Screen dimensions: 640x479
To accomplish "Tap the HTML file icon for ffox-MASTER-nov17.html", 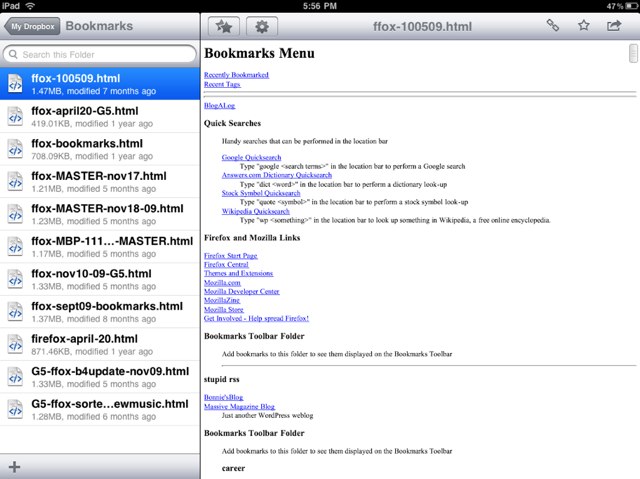I will click(15, 182).
